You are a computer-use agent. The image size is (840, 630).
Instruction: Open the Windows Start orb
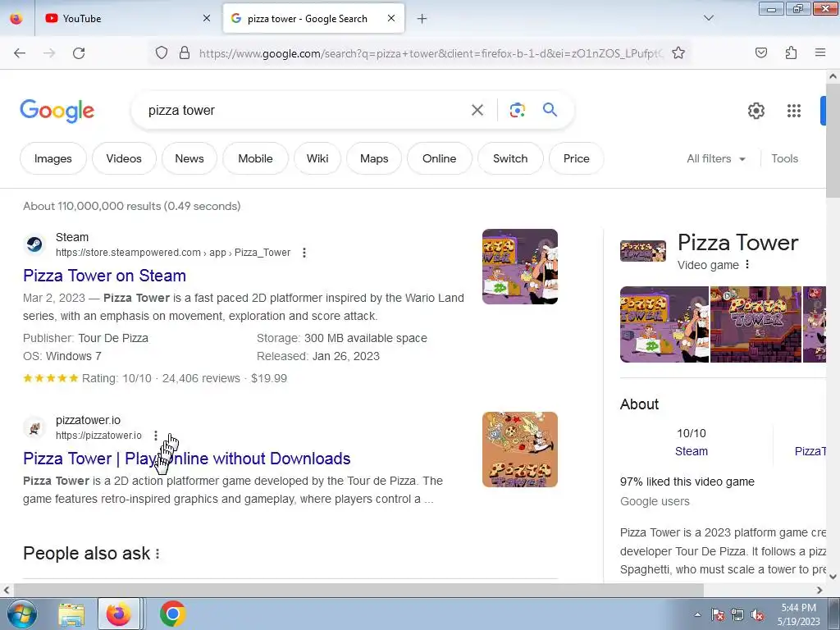(x=22, y=614)
